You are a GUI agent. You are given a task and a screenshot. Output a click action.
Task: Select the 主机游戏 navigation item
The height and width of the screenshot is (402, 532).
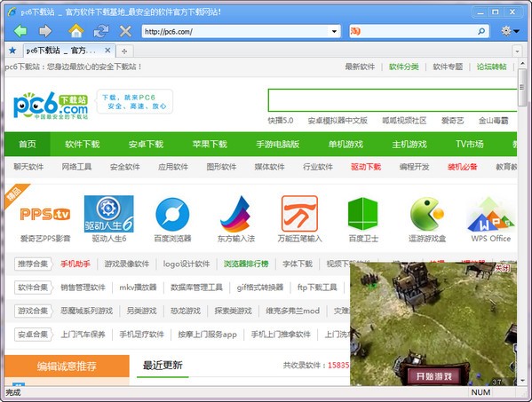[409, 144]
